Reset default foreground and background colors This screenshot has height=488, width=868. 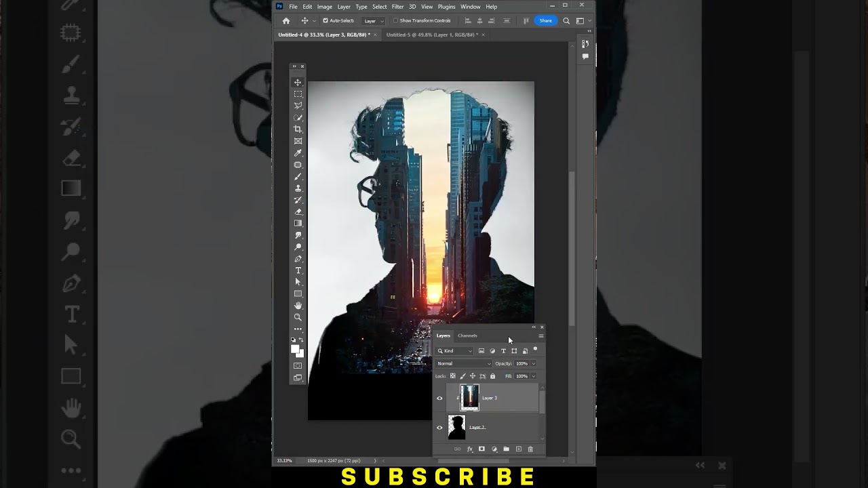pos(293,340)
